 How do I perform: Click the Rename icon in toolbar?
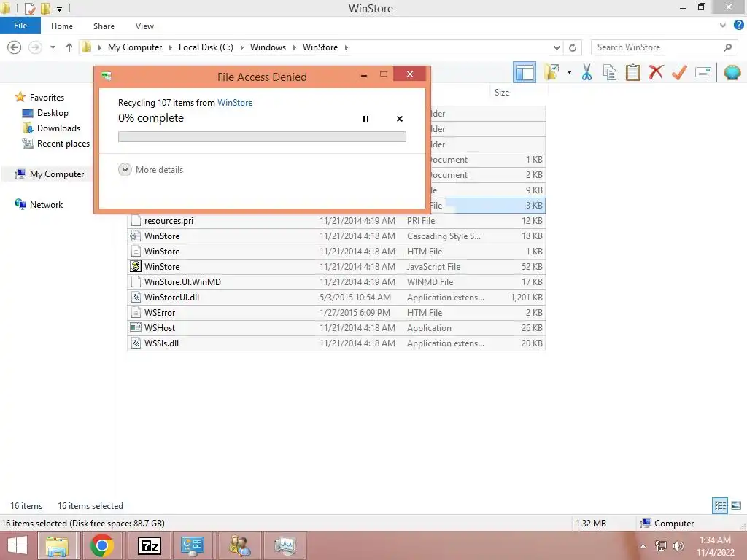point(703,73)
